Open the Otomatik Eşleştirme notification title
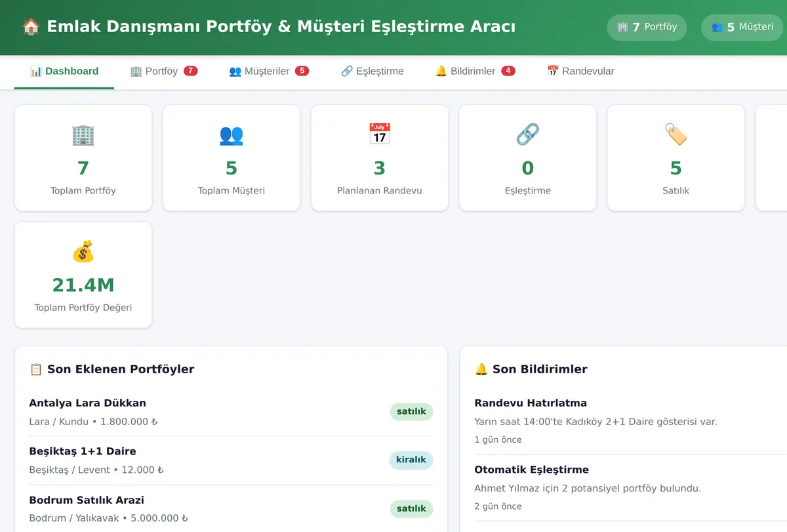 pos(532,470)
